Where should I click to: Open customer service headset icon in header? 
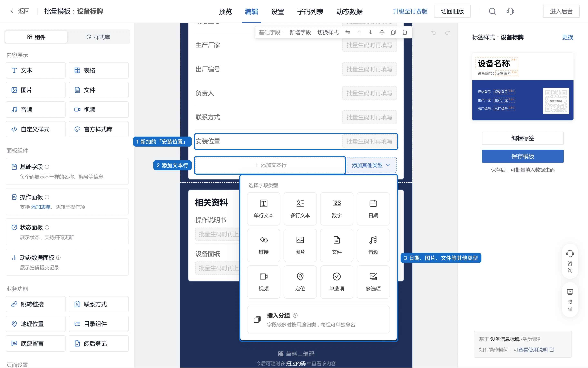click(510, 11)
